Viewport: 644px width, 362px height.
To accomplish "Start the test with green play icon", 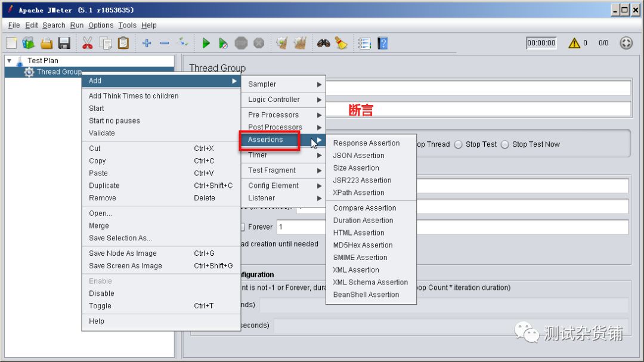I will [206, 43].
